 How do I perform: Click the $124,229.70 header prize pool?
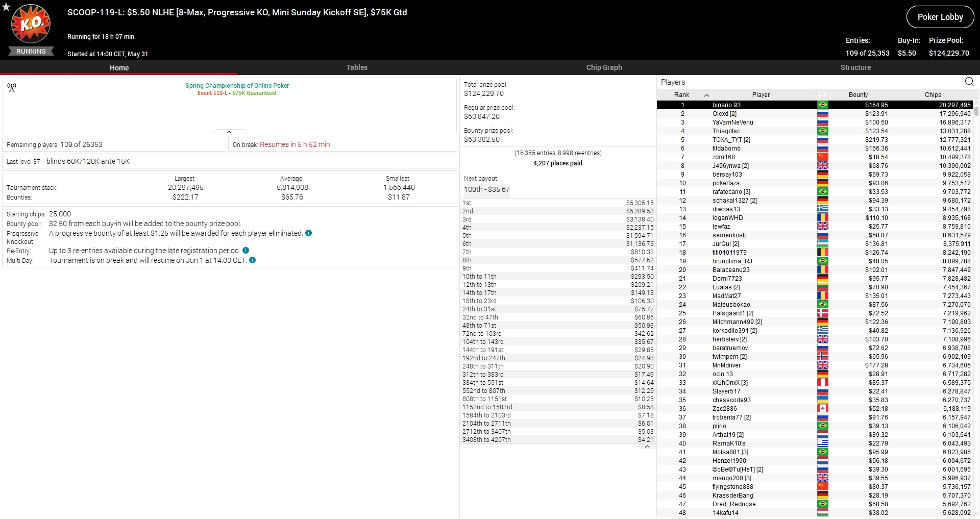tap(949, 53)
